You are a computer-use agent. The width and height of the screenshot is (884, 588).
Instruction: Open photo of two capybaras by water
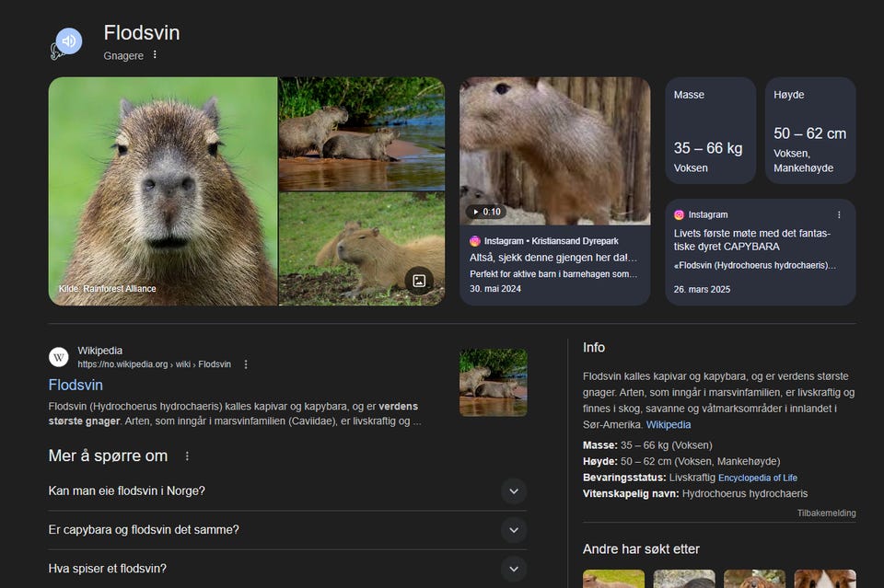pyautogui.click(x=361, y=133)
